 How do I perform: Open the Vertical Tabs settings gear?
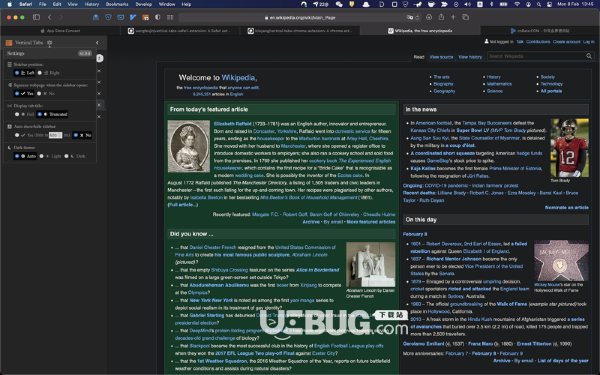(x=49, y=42)
